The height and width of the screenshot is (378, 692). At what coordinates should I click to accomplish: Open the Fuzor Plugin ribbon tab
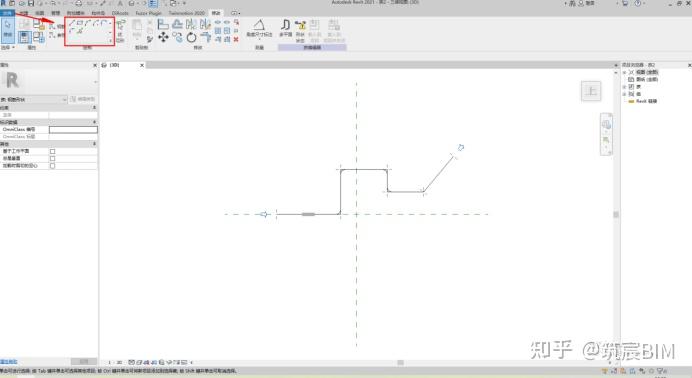tap(148, 13)
